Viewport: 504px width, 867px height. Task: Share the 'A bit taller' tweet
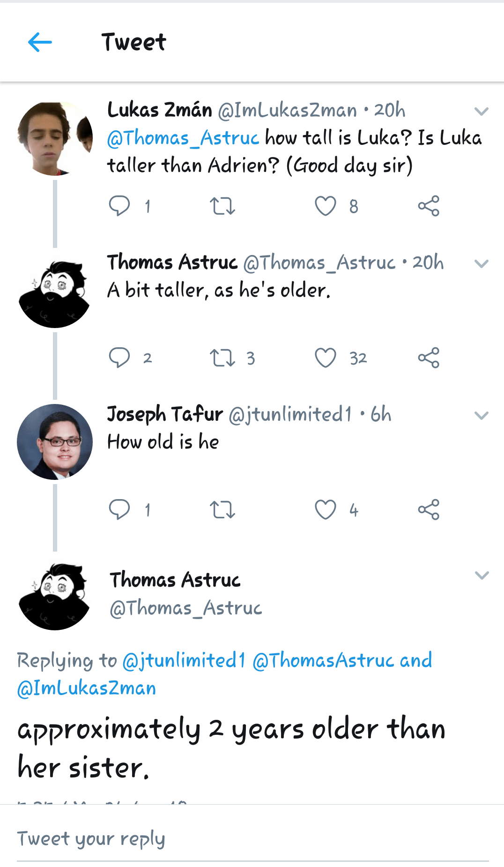(429, 358)
